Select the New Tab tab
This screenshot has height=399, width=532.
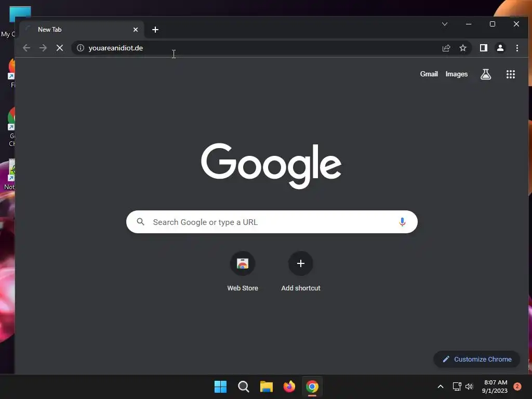pos(82,30)
